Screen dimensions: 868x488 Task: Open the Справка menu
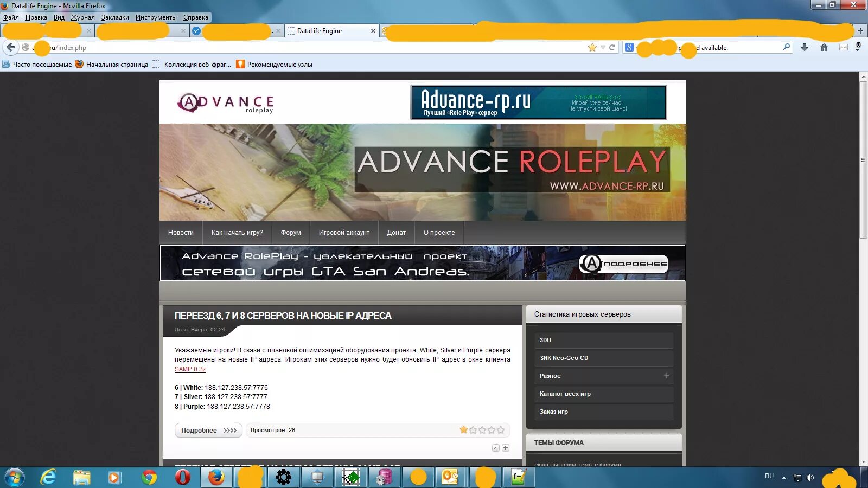point(196,17)
